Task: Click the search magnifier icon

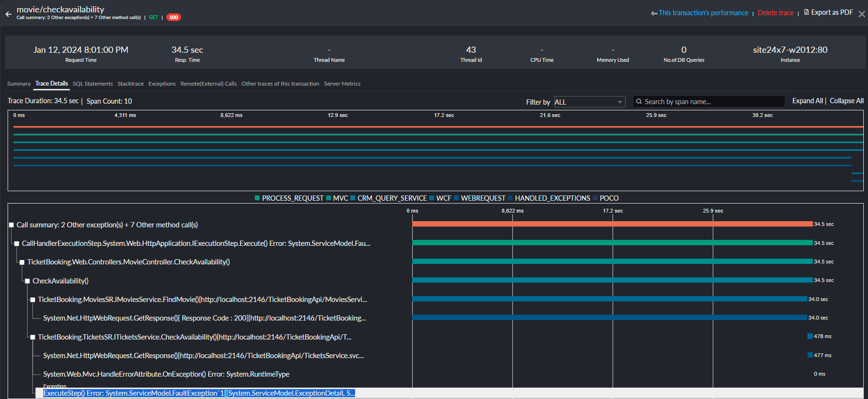Action: (x=639, y=102)
